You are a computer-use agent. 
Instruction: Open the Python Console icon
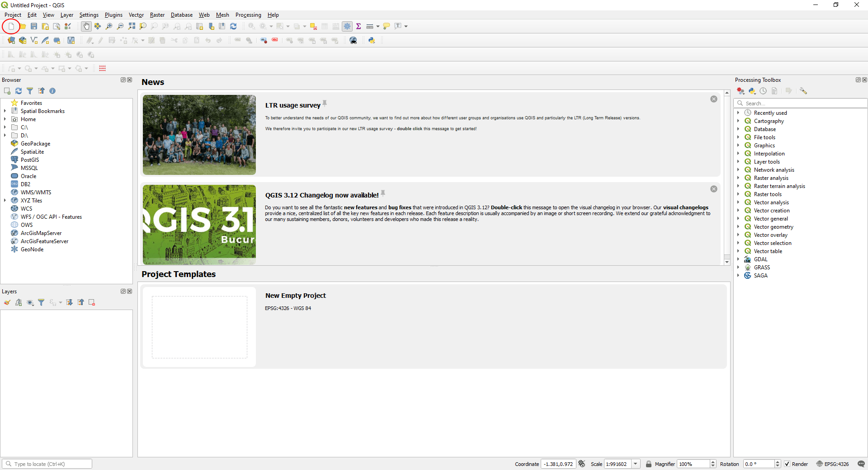pyautogui.click(x=372, y=40)
